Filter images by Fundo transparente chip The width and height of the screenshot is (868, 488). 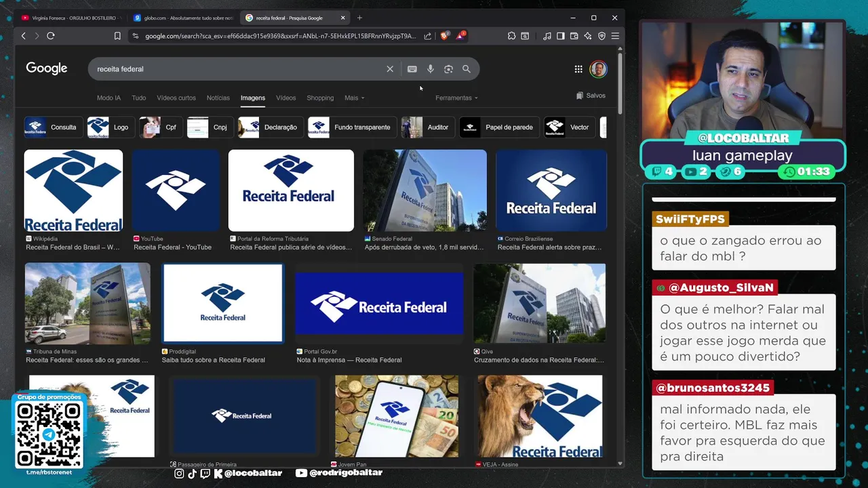pyautogui.click(x=352, y=127)
